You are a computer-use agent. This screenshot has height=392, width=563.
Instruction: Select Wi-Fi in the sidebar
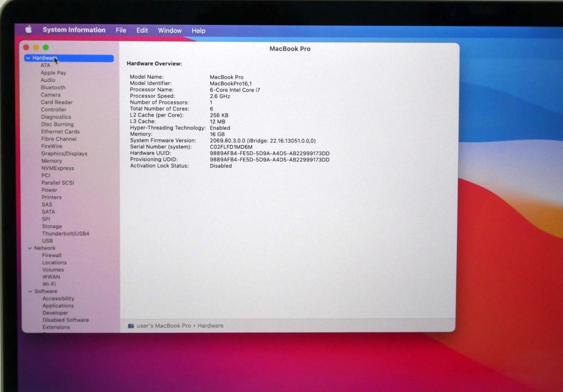point(49,284)
